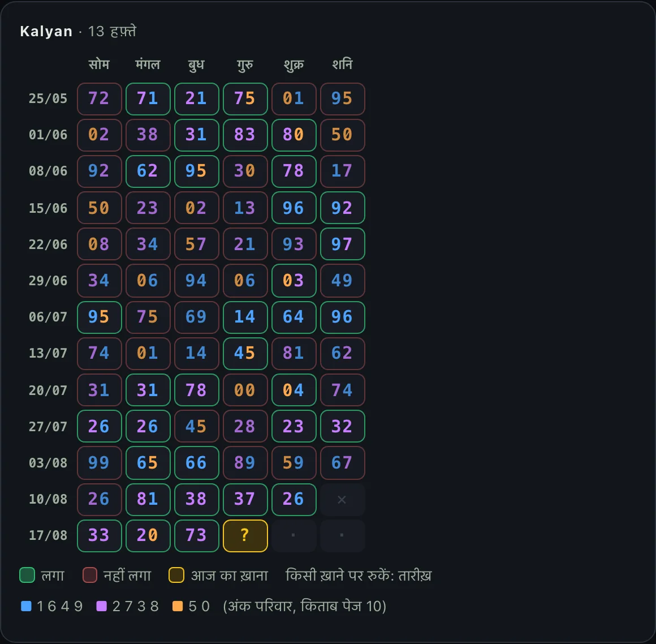Select the सोम column header
This screenshot has width=656, height=644.
(x=99, y=64)
